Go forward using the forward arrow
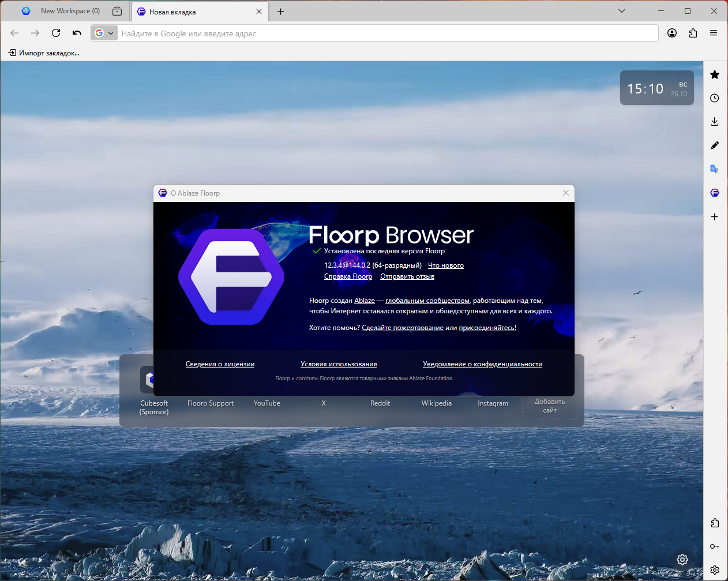 pyautogui.click(x=35, y=33)
